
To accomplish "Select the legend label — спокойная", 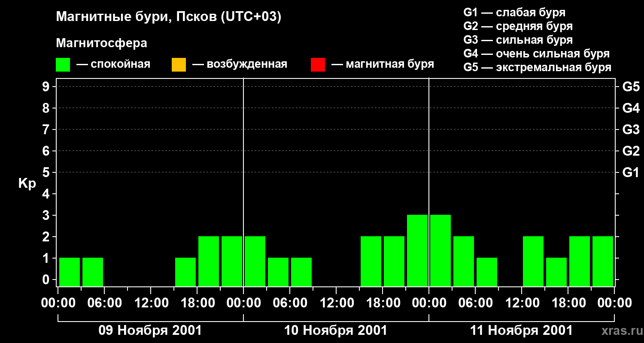I will (113, 64).
